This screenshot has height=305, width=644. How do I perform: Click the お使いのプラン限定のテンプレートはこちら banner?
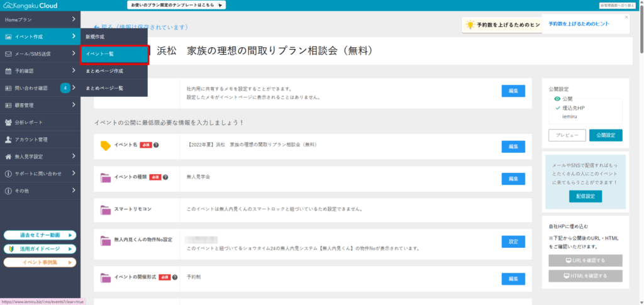[x=177, y=5]
